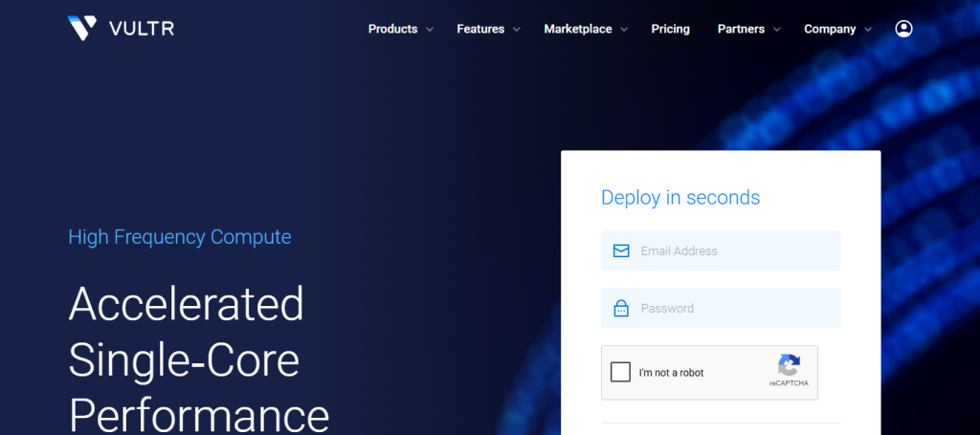Click the envelope icon in email field

620,250
